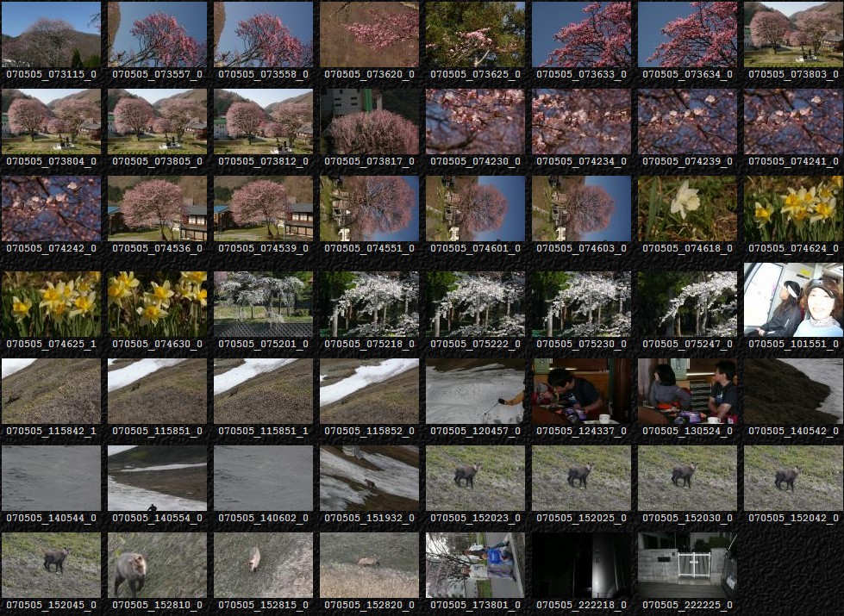Open the snow field thumbnail 070505_120457_0
The width and height of the screenshot is (844, 616).
coord(475,391)
